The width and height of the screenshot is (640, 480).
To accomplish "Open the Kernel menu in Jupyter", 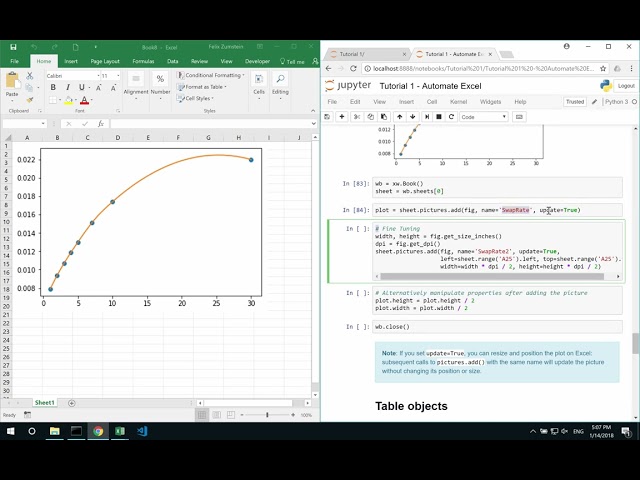I will [458, 102].
